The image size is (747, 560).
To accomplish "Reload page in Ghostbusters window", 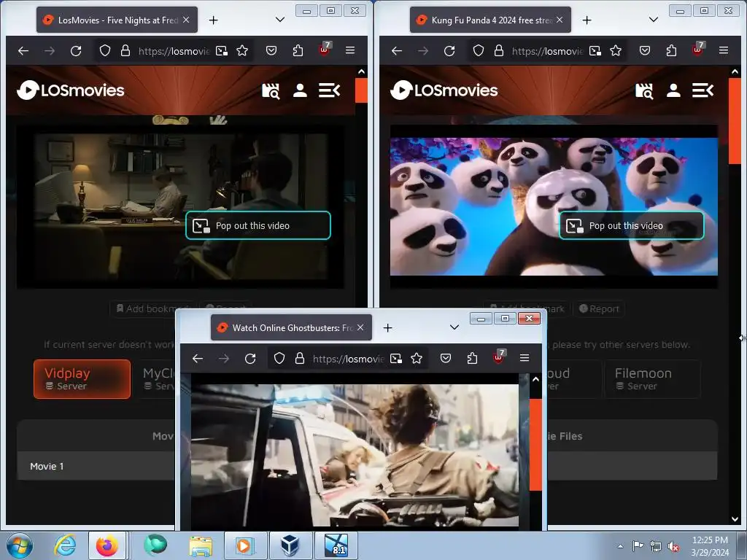I will [250, 358].
